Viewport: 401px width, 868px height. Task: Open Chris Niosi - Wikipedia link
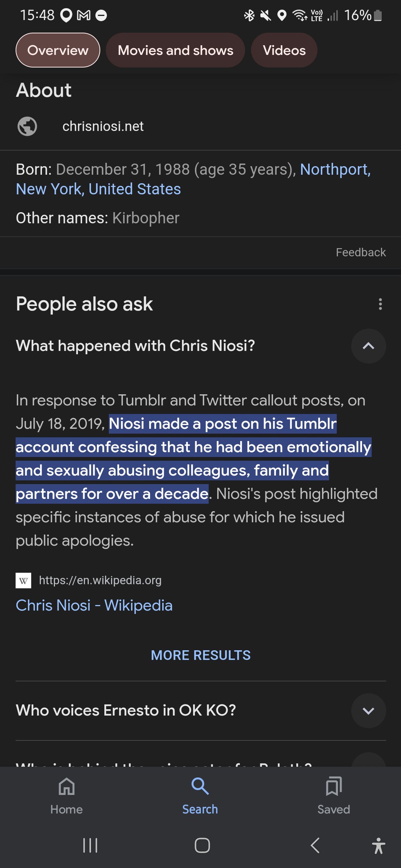[x=94, y=605]
